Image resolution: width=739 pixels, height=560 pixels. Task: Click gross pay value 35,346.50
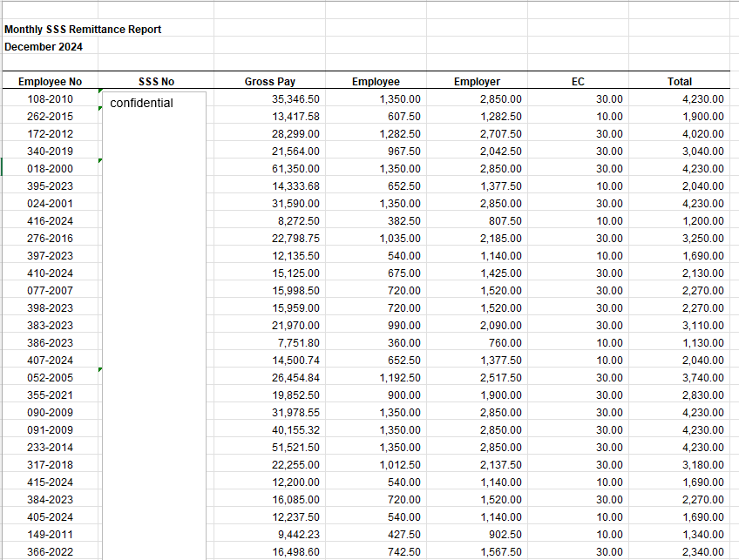[x=295, y=99]
